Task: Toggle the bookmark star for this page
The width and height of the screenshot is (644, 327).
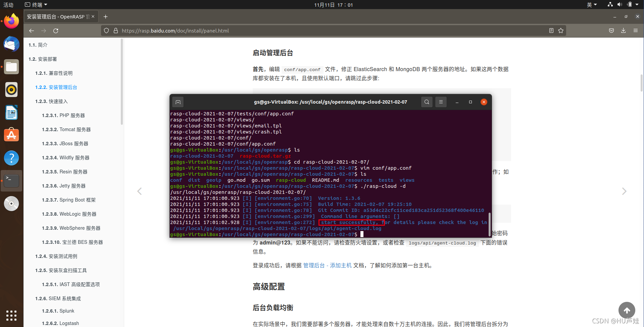Action: click(x=561, y=31)
